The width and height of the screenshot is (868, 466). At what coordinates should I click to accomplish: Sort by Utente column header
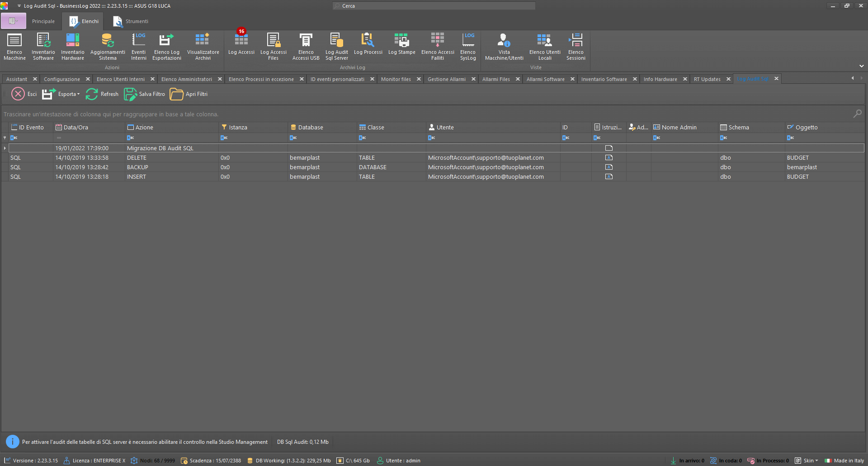pos(493,128)
